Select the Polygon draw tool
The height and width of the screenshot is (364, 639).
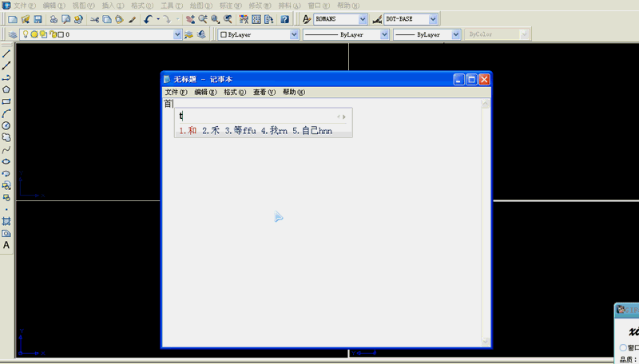tap(6, 89)
